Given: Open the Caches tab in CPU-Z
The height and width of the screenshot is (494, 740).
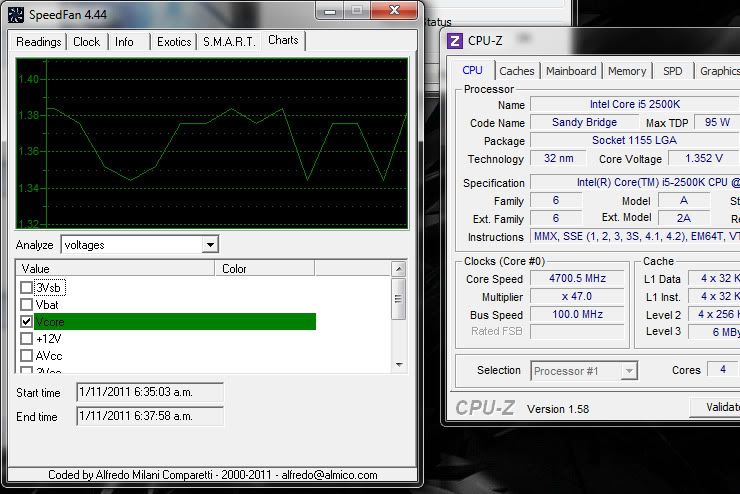Looking at the screenshot, I should coord(517,71).
